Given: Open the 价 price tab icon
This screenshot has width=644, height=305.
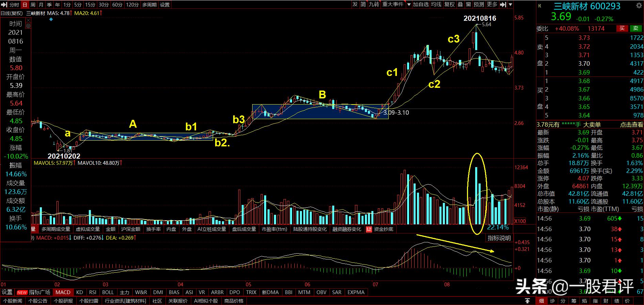Looking at the screenshot, I should click(627, 301).
